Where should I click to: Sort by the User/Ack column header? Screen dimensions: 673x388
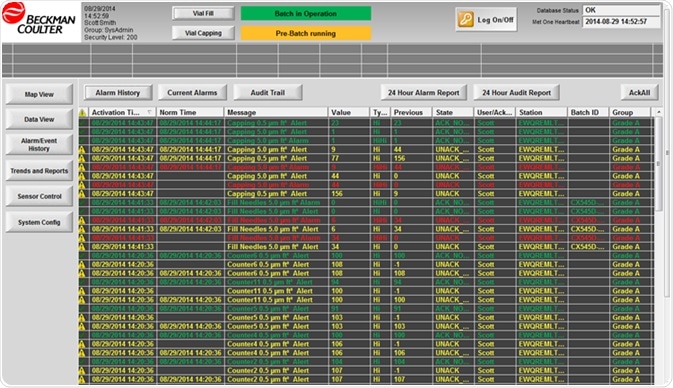[x=494, y=112]
